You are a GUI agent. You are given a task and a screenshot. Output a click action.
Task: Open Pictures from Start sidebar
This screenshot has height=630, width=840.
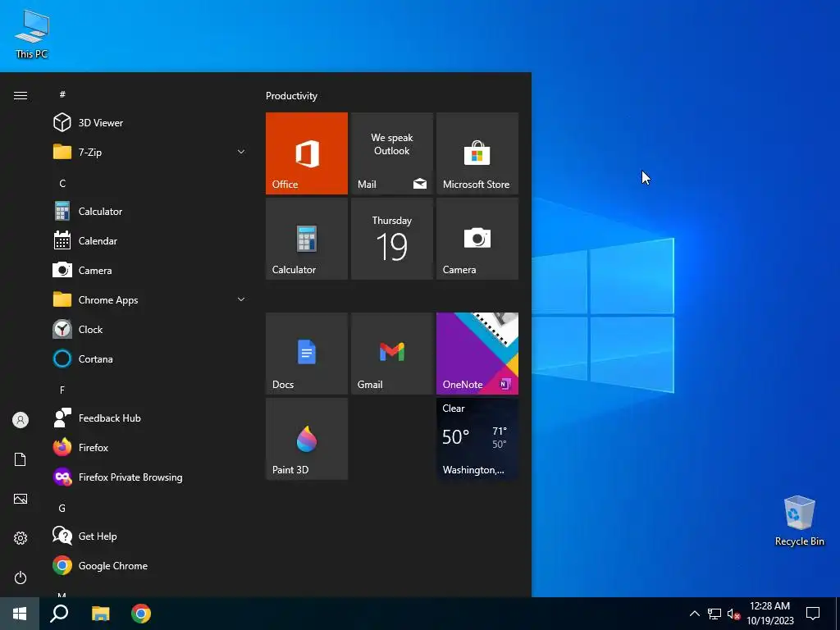(x=21, y=499)
